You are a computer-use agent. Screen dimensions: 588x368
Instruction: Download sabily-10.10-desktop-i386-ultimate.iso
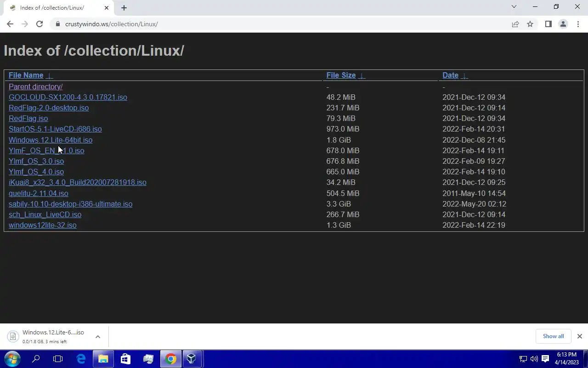pos(70,204)
